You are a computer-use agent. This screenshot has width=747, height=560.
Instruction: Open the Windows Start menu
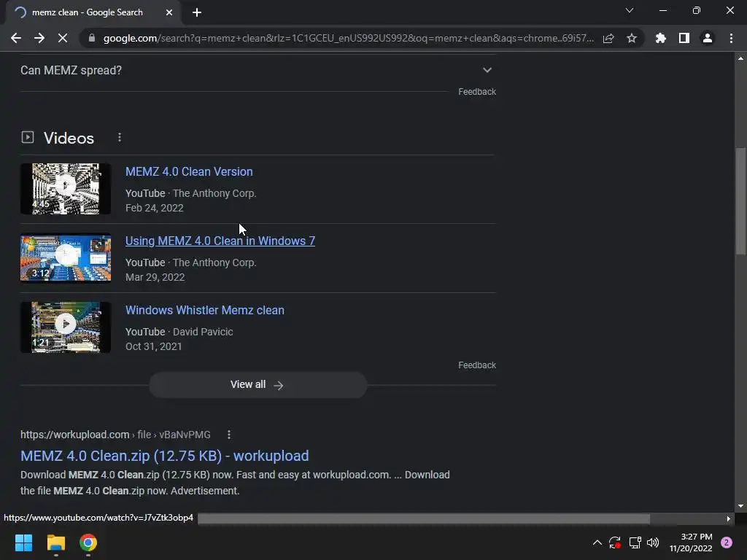tap(23, 542)
